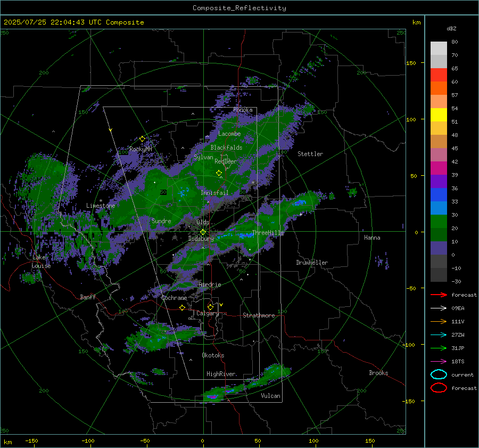The image size is (479, 448).
Task: Click the green 31JP arrow in legend
Action: click(439, 348)
